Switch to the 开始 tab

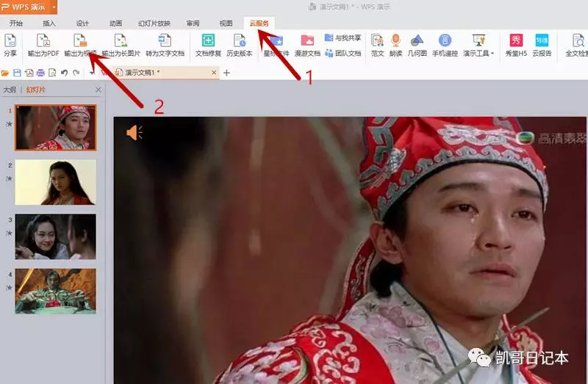15,23
